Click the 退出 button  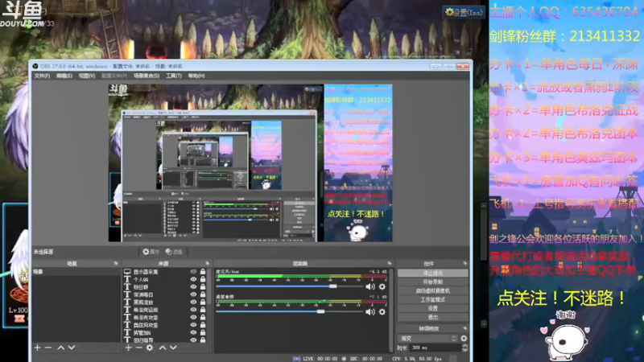(x=432, y=317)
